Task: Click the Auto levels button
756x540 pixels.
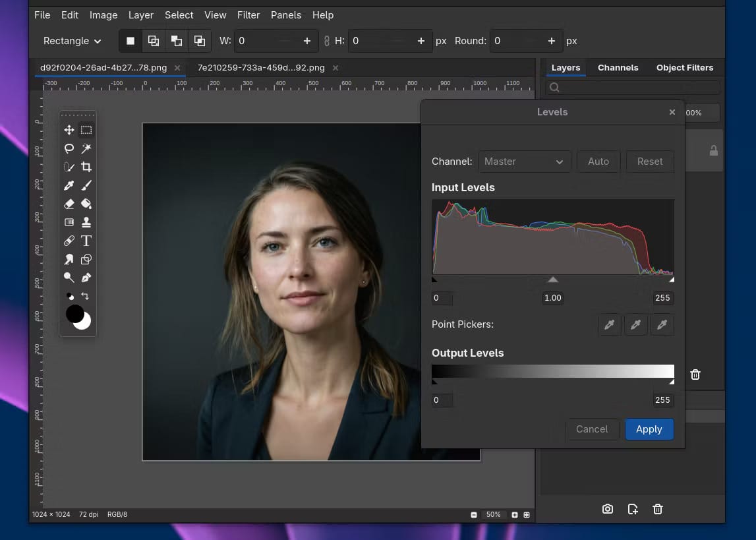Action: pyautogui.click(x=598, y=162)
